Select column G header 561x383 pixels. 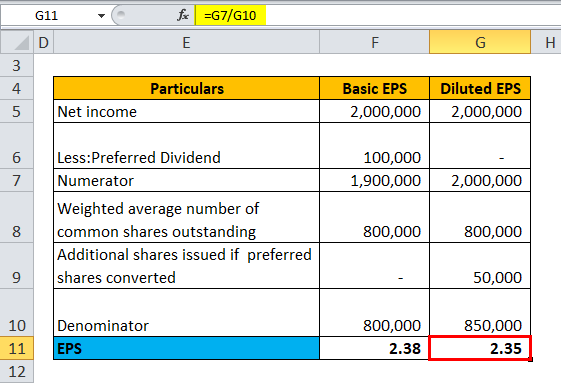[480, 42]
